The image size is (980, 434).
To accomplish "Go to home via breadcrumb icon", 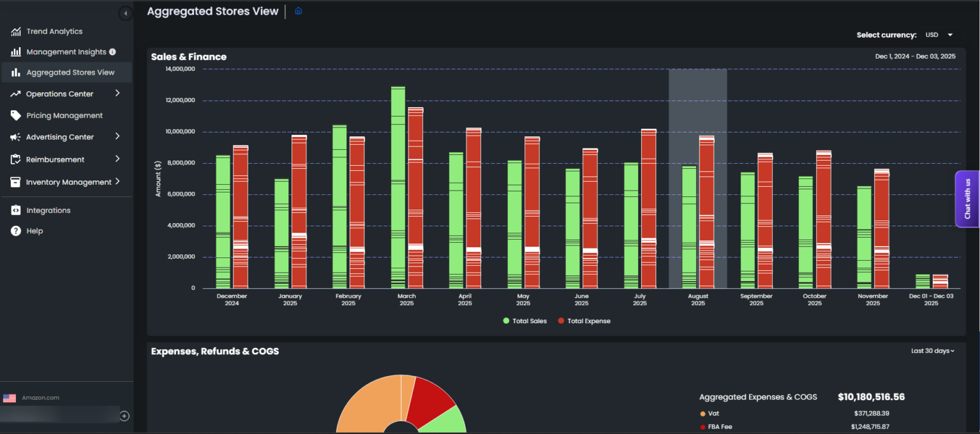I will [298, 11].
